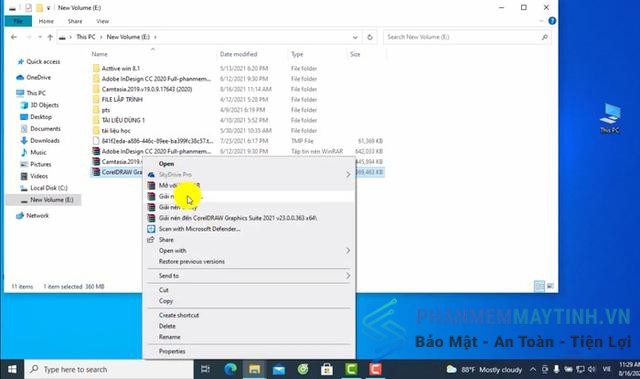640x379 pixels.
Task: Click the refresh icon beside address bar
Action: [370, 37]
